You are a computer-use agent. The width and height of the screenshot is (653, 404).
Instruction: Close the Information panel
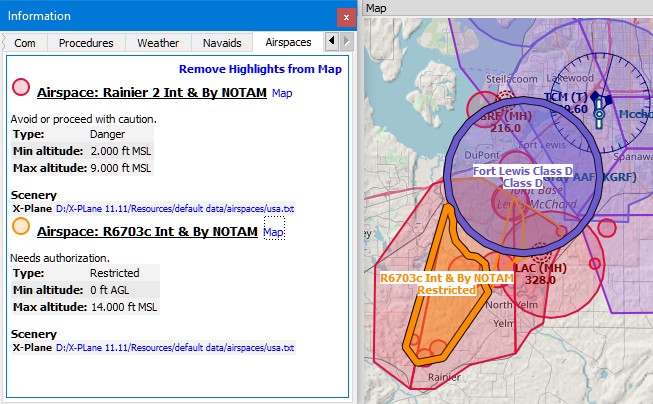pos(346,17)
